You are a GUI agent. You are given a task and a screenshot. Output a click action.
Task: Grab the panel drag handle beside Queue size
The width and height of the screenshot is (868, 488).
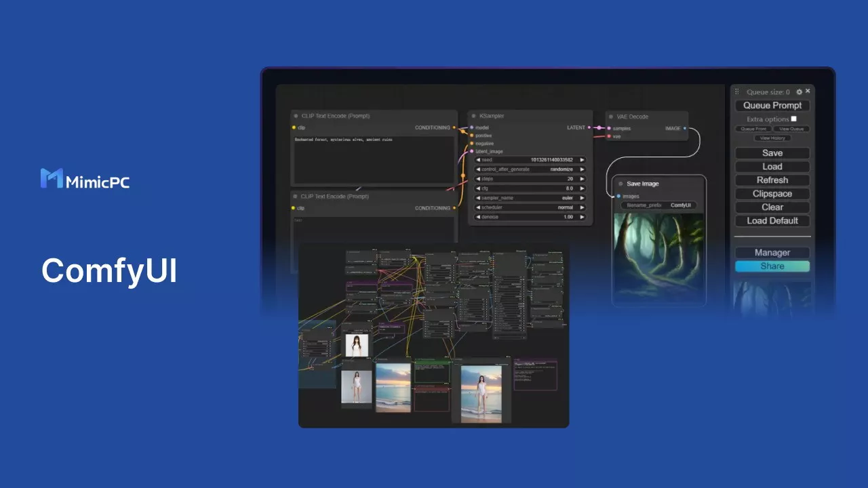pyautogui.click(x=737, y=91)
